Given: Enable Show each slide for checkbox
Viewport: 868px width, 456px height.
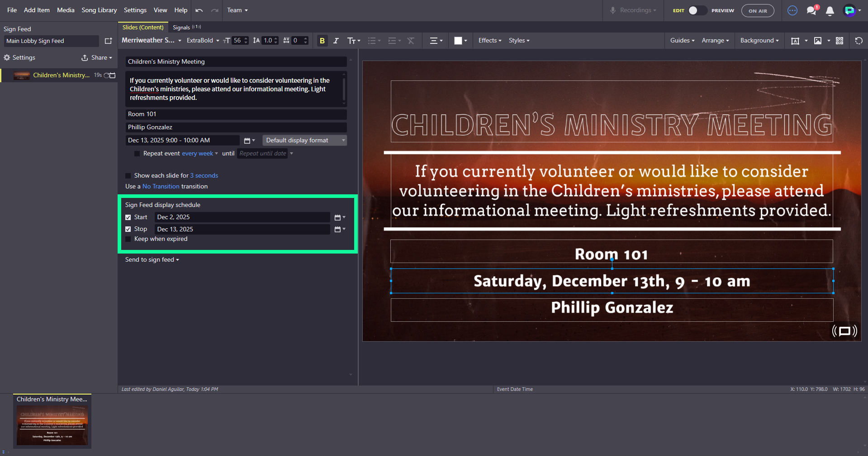Looking at the screenshot, I should (128, 176).
